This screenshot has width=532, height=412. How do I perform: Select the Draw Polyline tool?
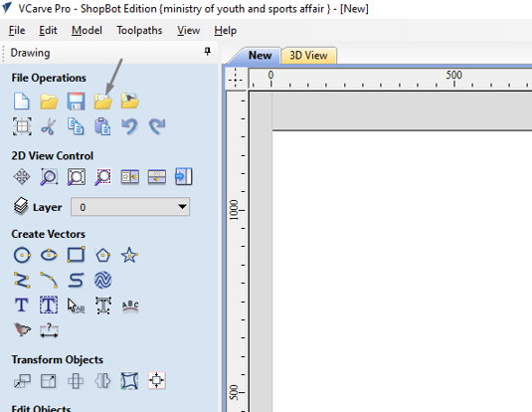(x=22, y=281)
